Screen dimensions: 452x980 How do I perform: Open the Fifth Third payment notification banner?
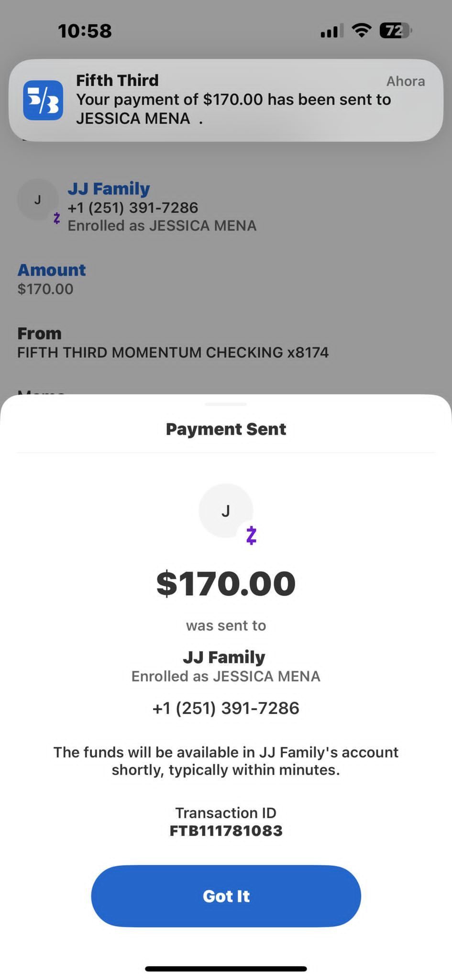(x=234, y=100)
